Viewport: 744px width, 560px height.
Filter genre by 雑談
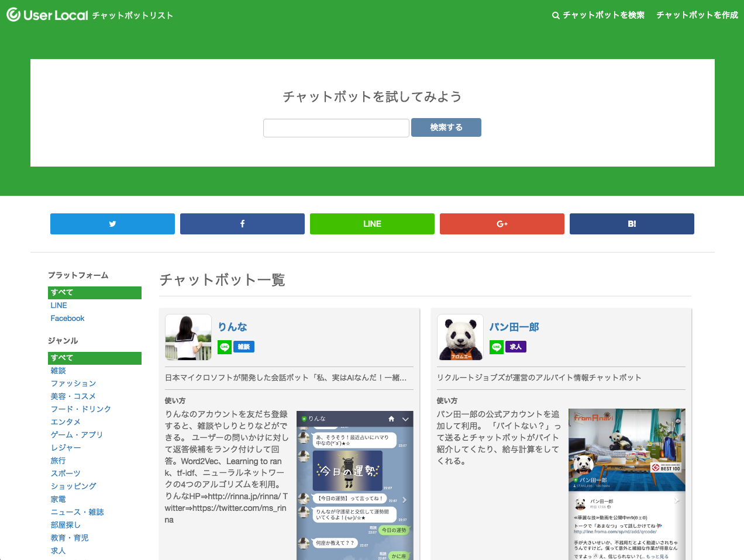(x=58, y=371)
